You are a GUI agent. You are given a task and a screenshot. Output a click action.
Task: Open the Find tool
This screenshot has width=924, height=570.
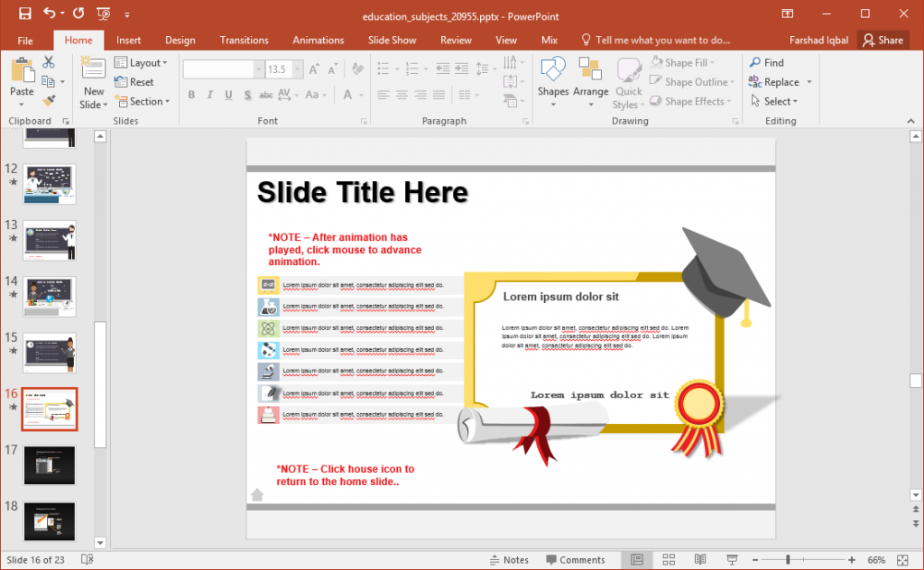click(x=766, y=62)
